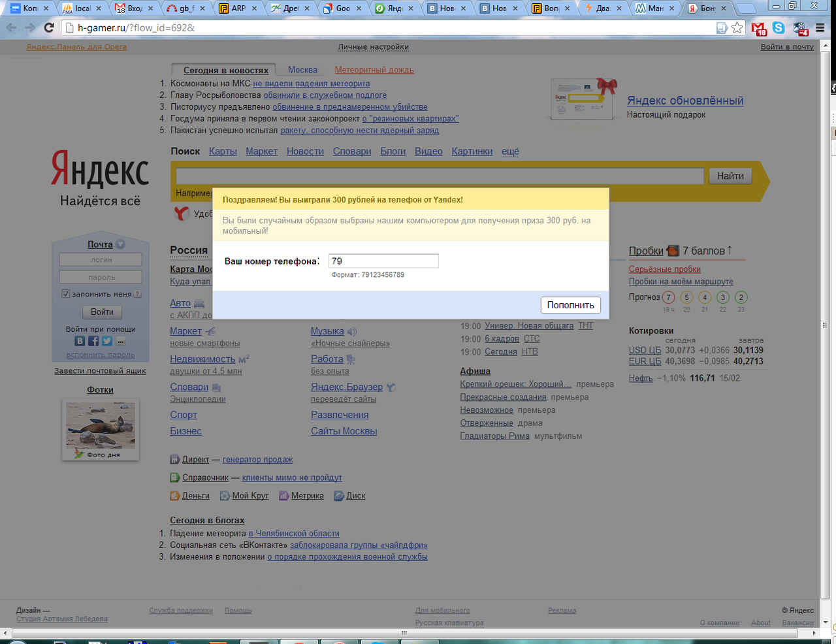Open the Gmail checker extension icon
The height and width of the screenshot is (644, 836).
coord(758,28)
